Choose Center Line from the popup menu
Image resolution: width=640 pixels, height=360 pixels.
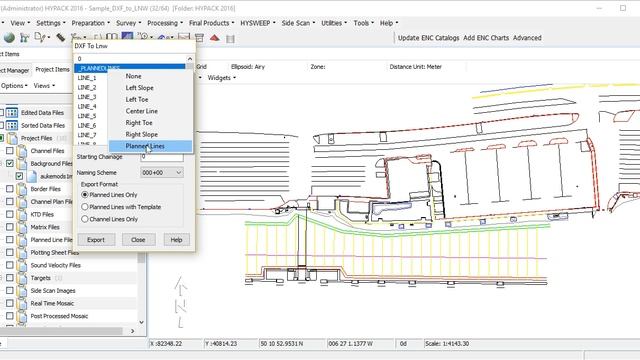pos(142,111)
